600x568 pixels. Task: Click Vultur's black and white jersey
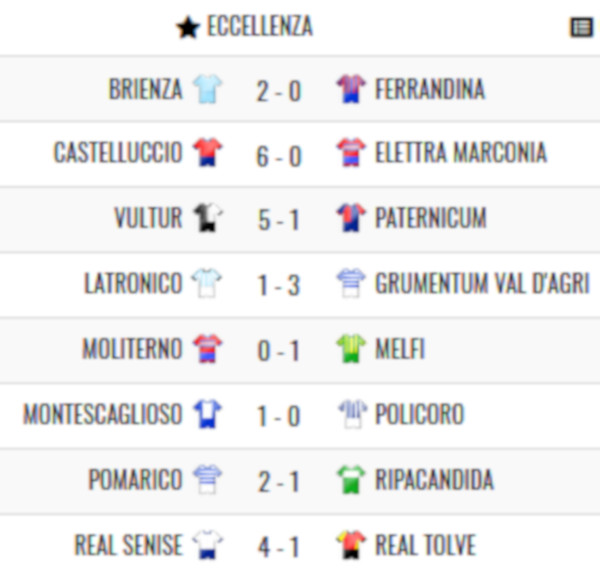pos(207,217)
